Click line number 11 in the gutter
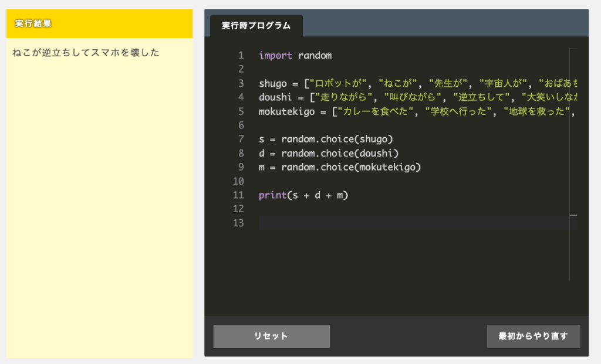Screen dimensions: 601x364 click(x=238, y=195)
